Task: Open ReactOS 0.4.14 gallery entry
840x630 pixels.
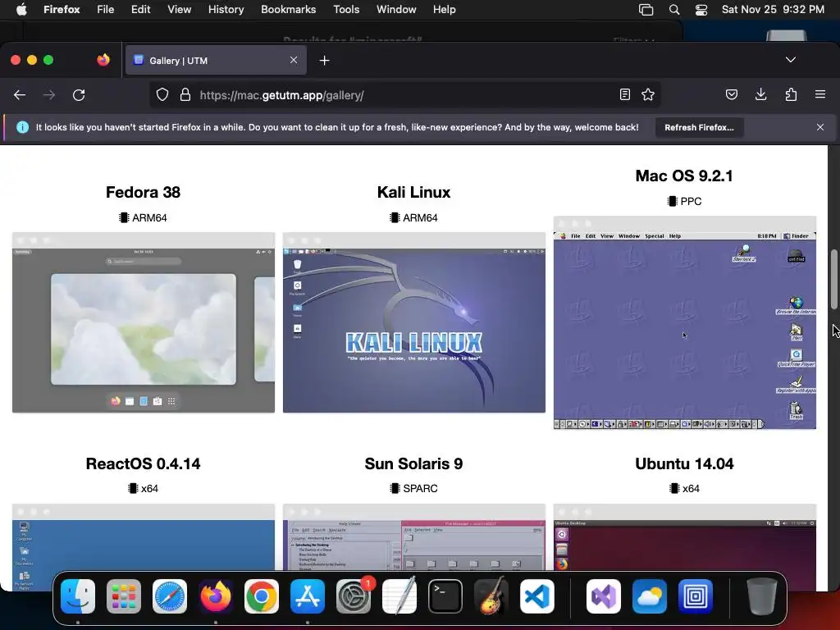Action: click(143, 463)
